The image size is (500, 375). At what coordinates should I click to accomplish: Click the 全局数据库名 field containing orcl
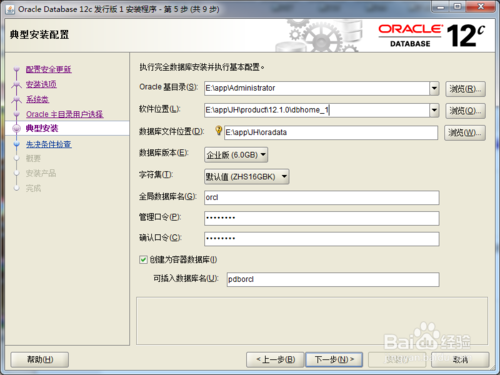[322, 197]
